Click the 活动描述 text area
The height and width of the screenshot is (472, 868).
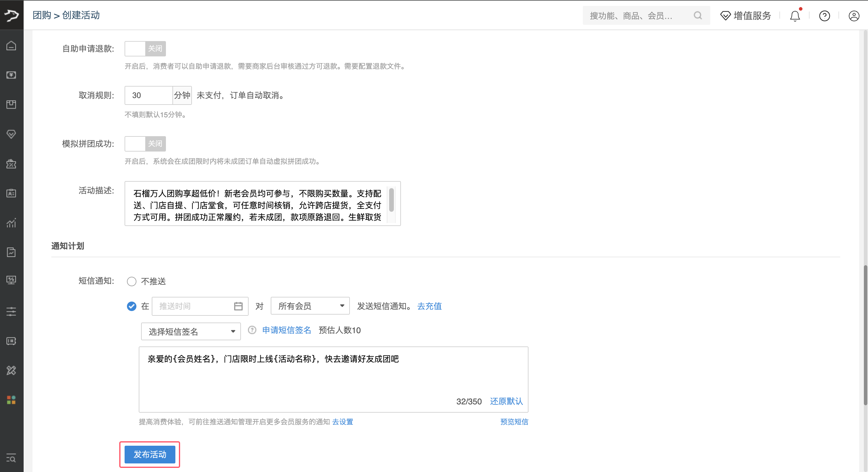click(262, 204)
